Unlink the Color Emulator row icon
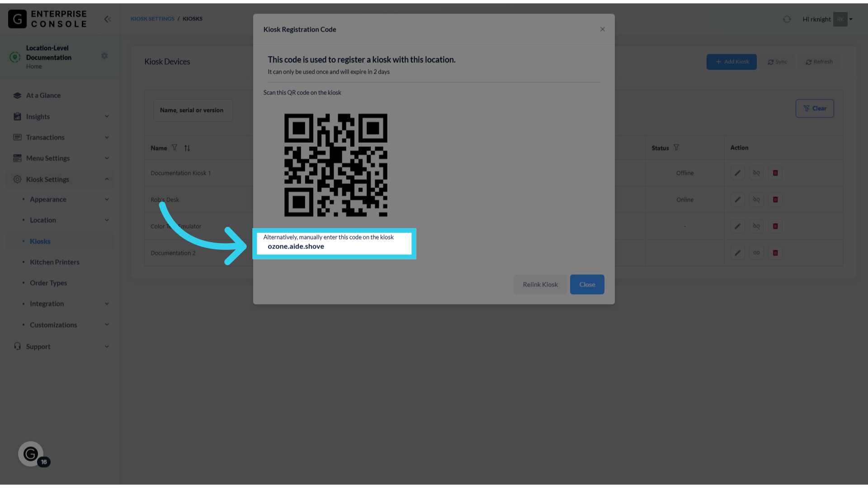The width and height of the screenshot is (868, 488). point(756,226)
